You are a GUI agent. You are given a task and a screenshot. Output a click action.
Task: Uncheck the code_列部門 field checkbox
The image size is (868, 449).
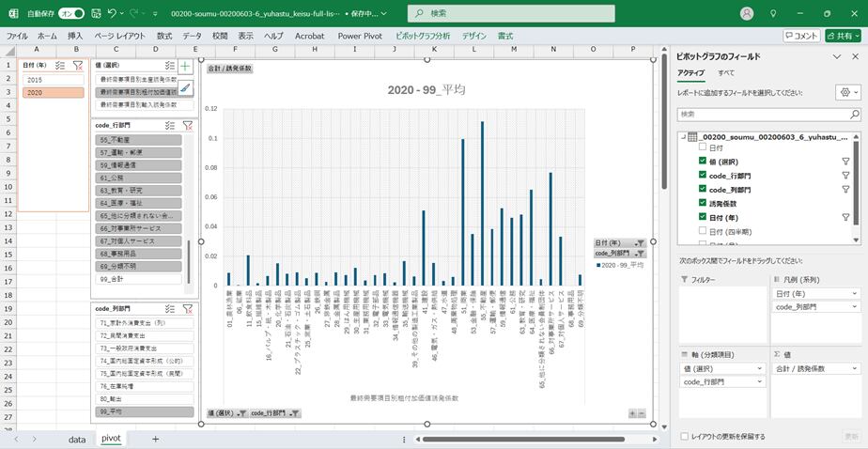(x=703, y=190)
